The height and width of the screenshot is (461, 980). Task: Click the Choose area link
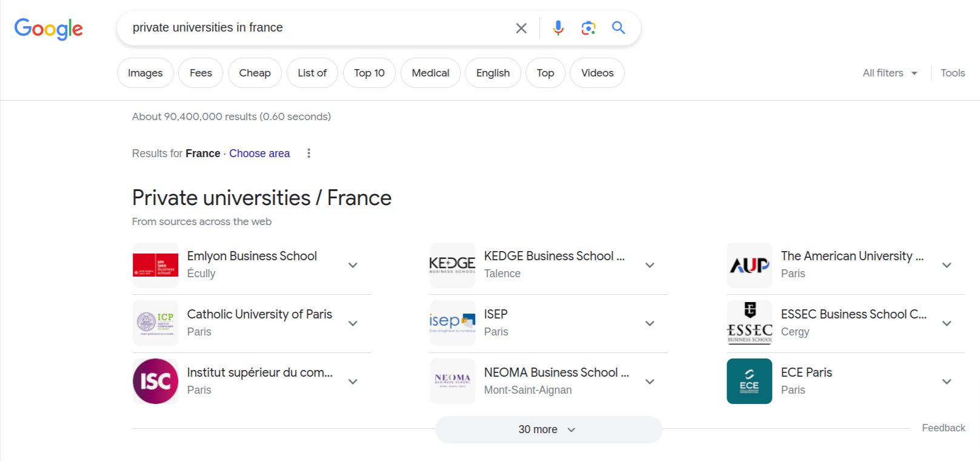click(259, 153)
